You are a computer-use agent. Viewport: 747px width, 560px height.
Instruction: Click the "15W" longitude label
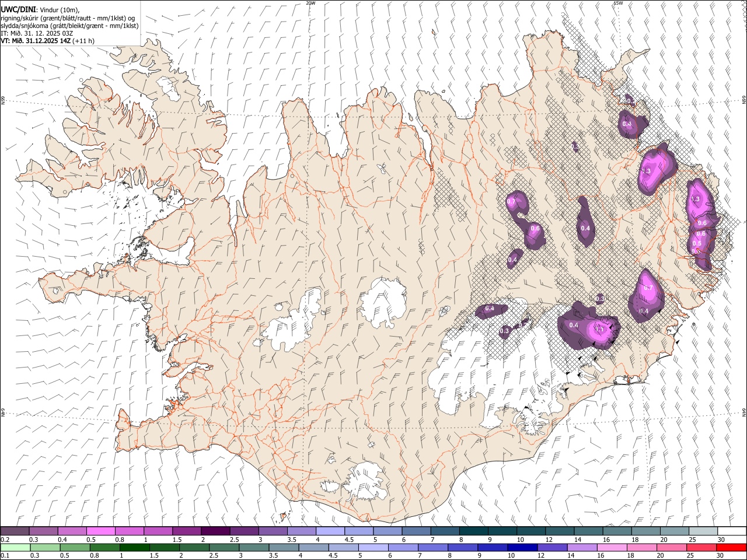tap(618, 3)
